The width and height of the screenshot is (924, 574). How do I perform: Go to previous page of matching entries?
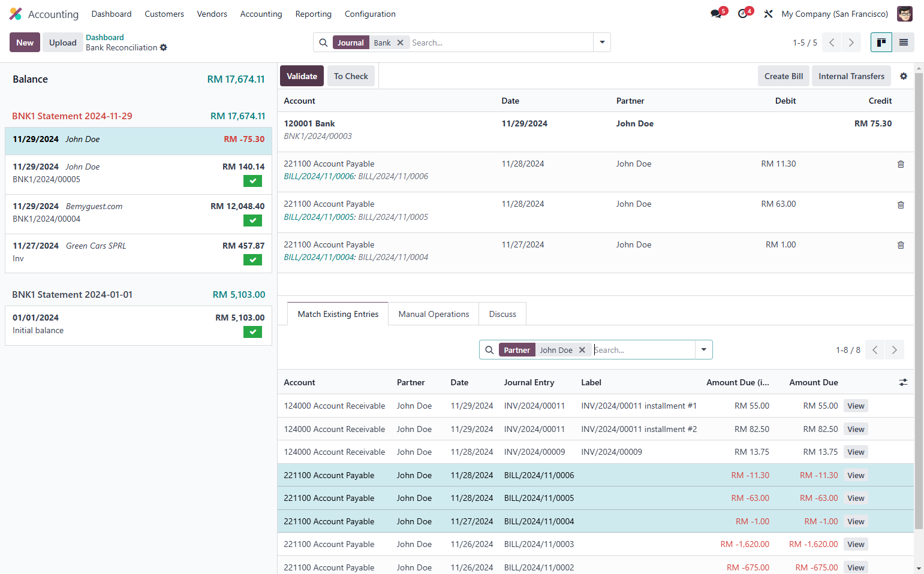click(875, 350)
